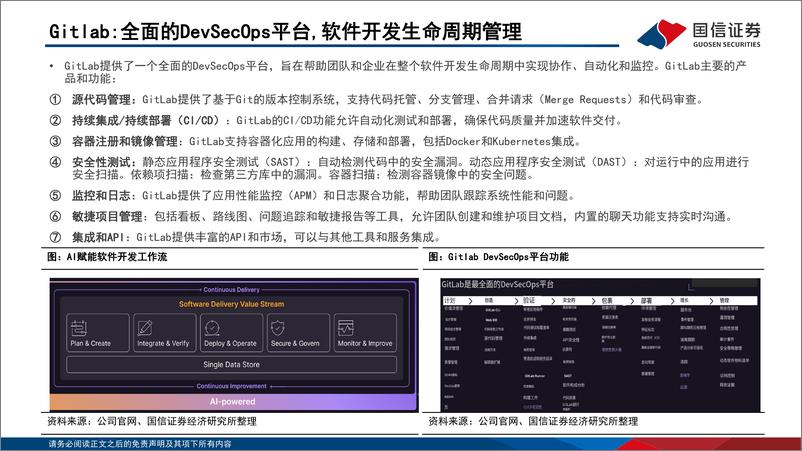Click the DevSecOps platform screenshot image
Image resolution: width=802 pixels, height=451 pixels.
pos(600,345)
